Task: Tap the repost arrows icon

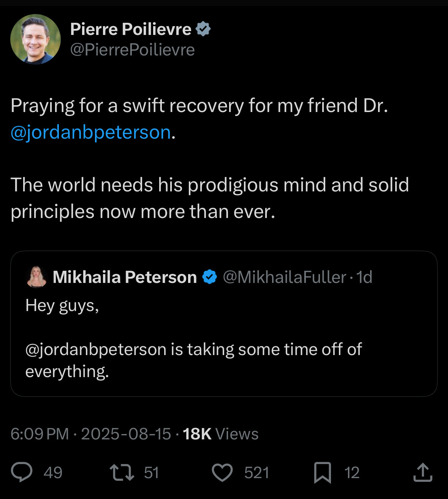Action: click(x=122, y=472)
